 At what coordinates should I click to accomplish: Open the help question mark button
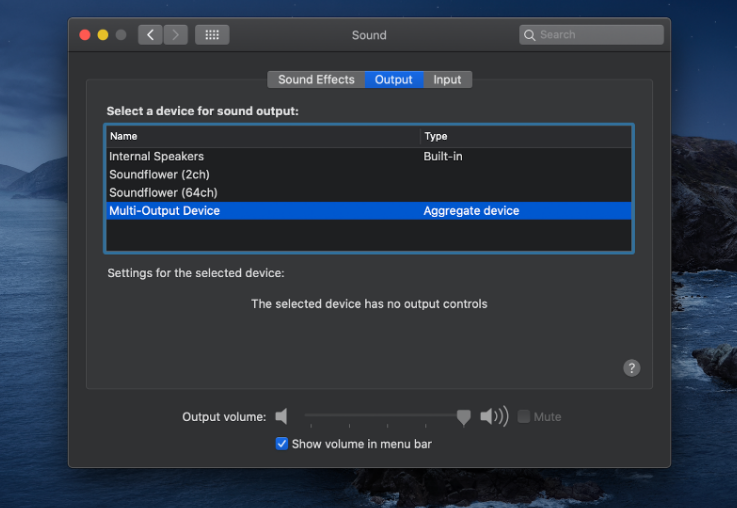pos(632,368)
